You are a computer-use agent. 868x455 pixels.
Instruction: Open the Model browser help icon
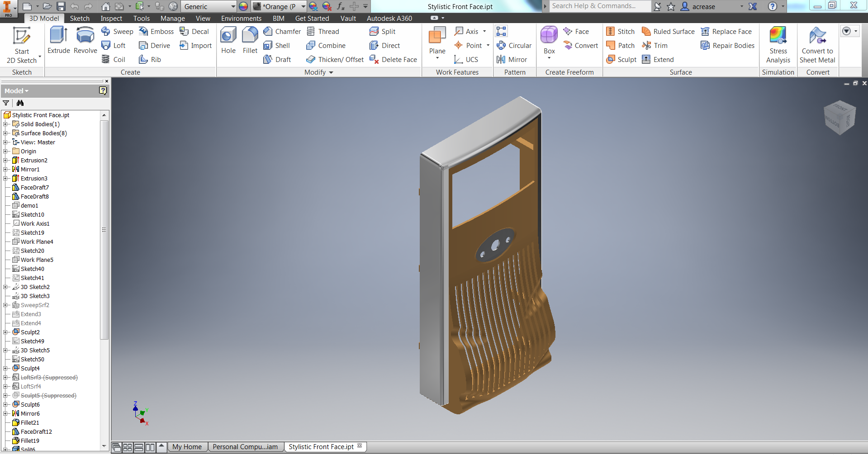point(103,90)
